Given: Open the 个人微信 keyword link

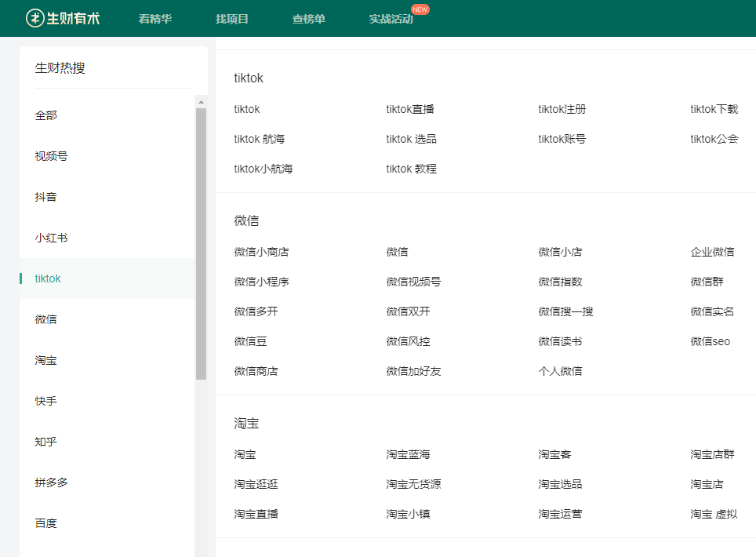Looking at the screenshot, I should click(x=560, y=371).
